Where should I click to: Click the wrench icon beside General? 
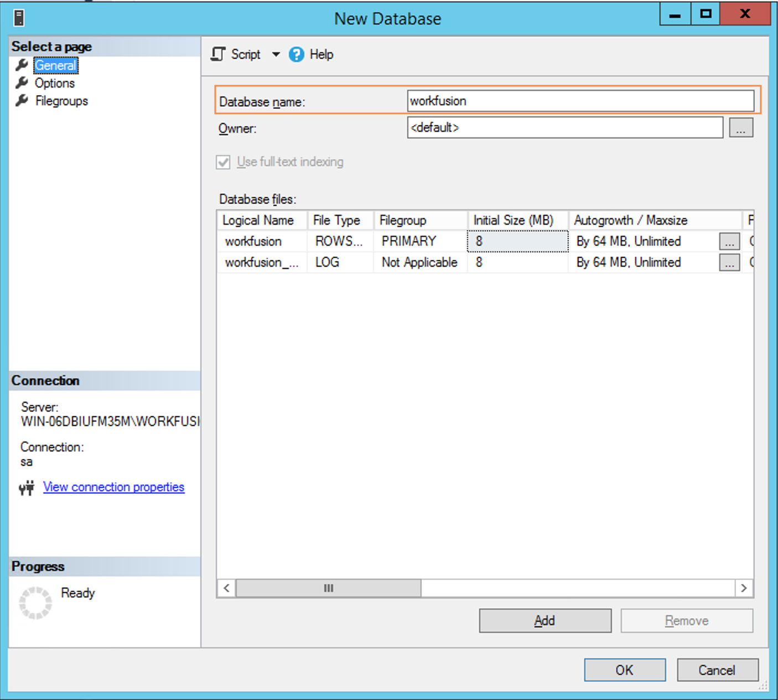click(22, 65)
